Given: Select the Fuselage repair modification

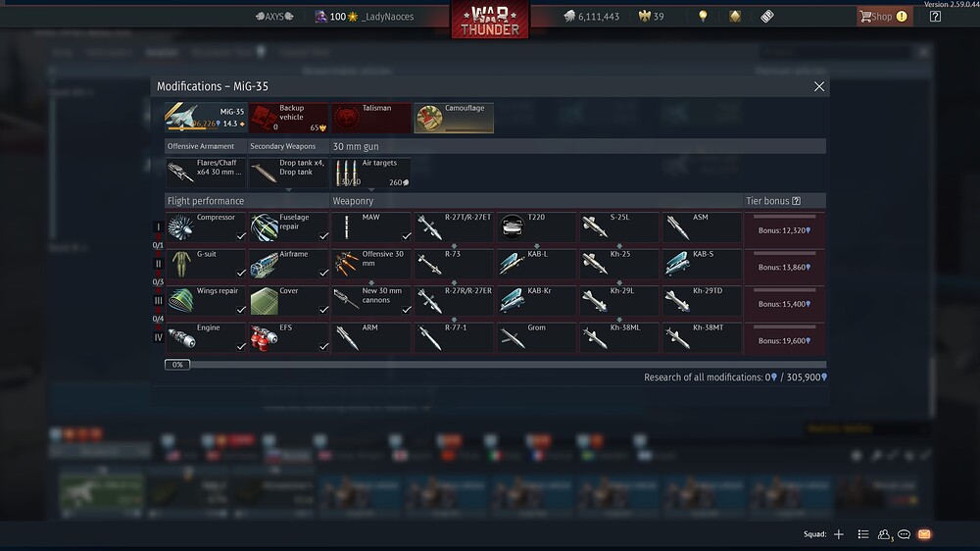Looking at the screenshot, I should pos(288,227).
